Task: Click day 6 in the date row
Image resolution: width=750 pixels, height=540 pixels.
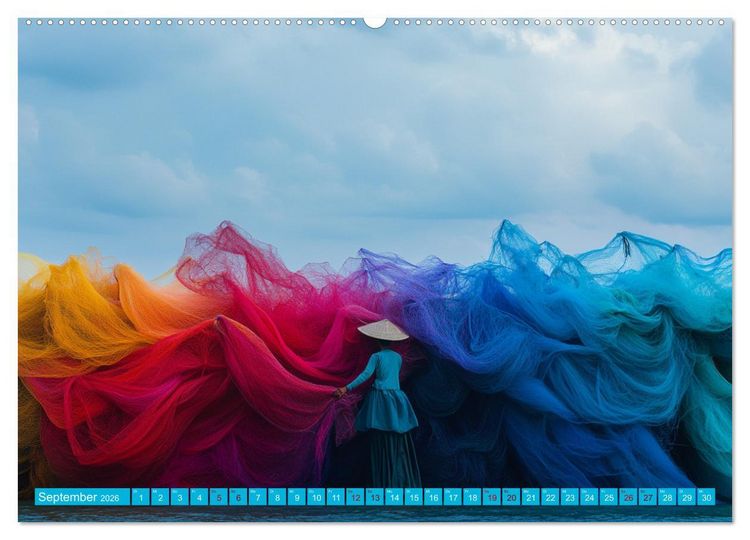Action: (x=238, y=497)
